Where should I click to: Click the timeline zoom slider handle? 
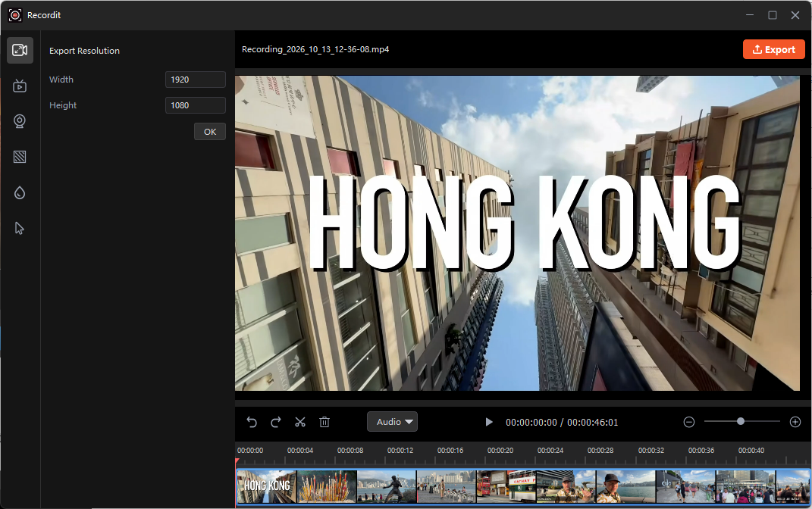(x=741, y=422)
